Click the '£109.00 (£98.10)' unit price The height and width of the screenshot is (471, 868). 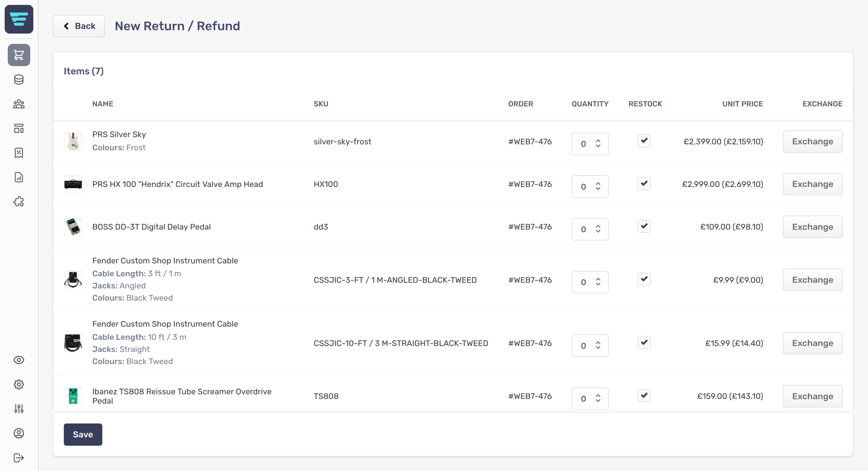pos(732,227)
